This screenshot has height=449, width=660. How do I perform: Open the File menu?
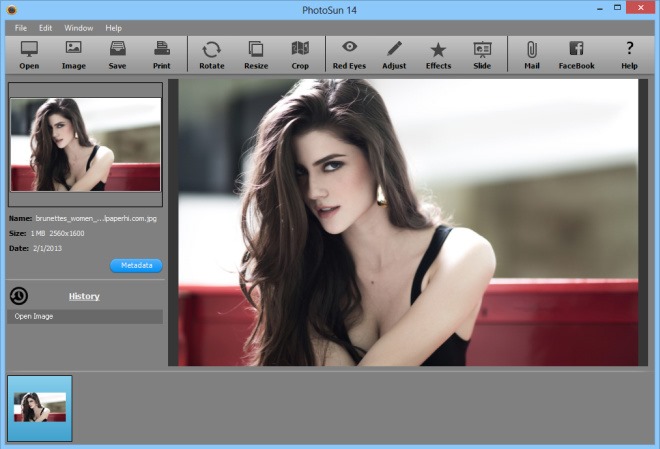click(x=21, y=28)
